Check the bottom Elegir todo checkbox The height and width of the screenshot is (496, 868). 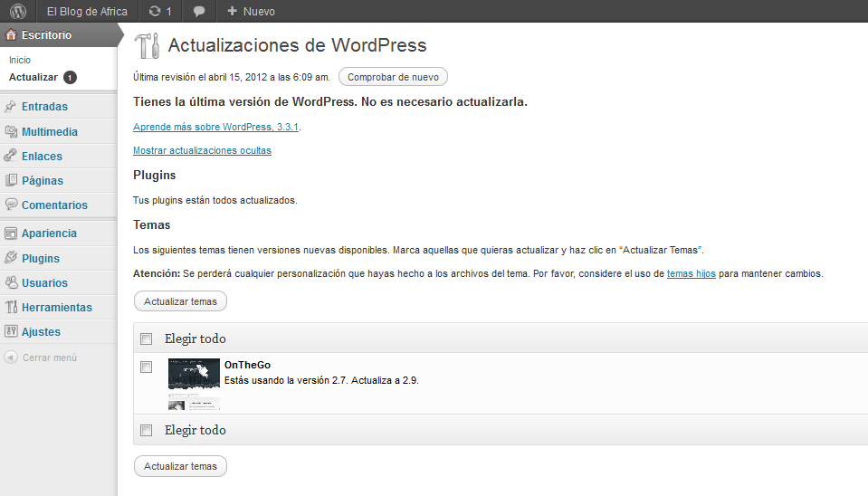point(146,430)
